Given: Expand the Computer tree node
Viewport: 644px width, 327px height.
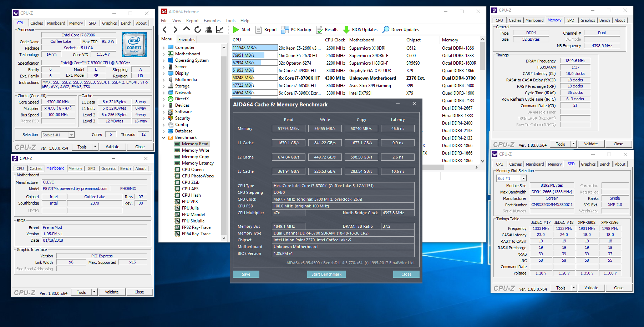Looking at the screenshot, I should (164, 47).
